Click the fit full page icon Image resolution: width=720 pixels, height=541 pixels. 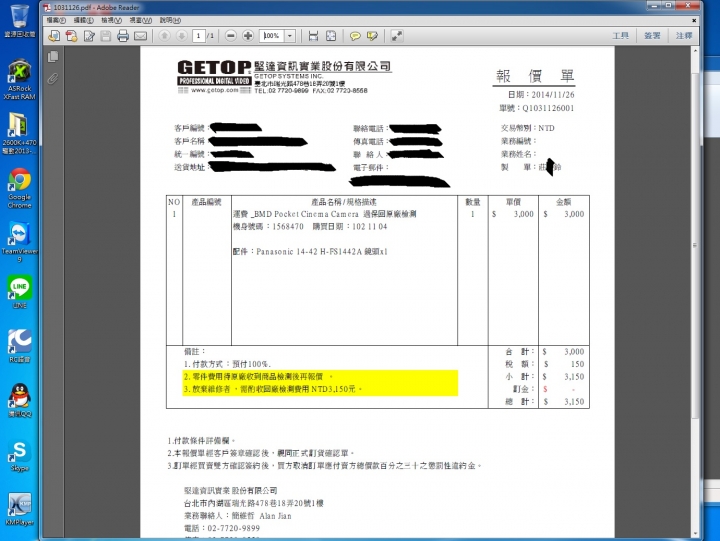tap(331, 36)
